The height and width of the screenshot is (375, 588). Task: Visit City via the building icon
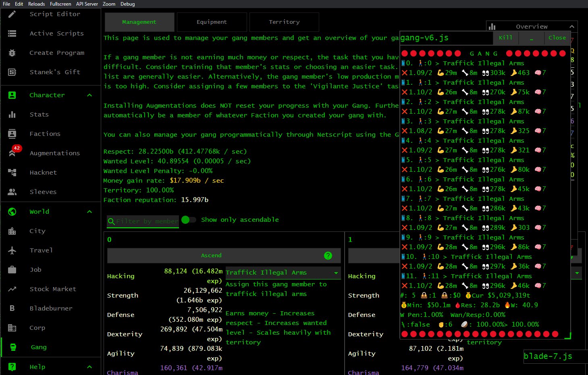tap(12, 231)
